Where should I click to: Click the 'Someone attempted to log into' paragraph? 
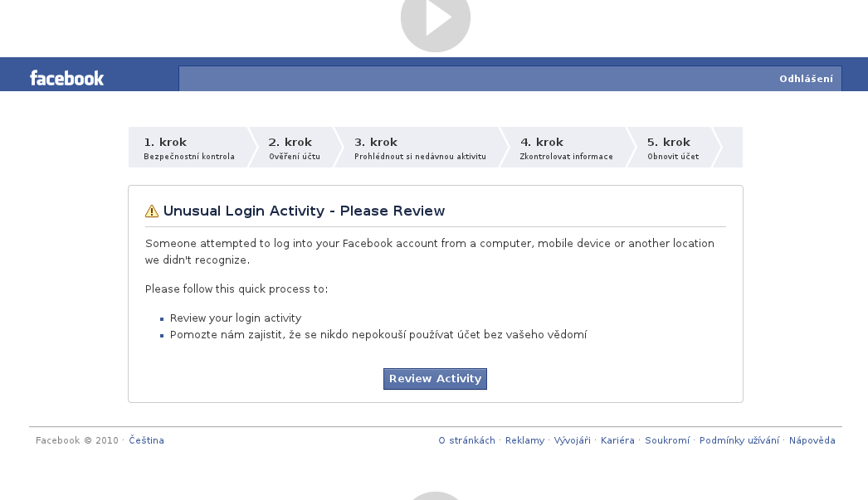click(430, 252)
